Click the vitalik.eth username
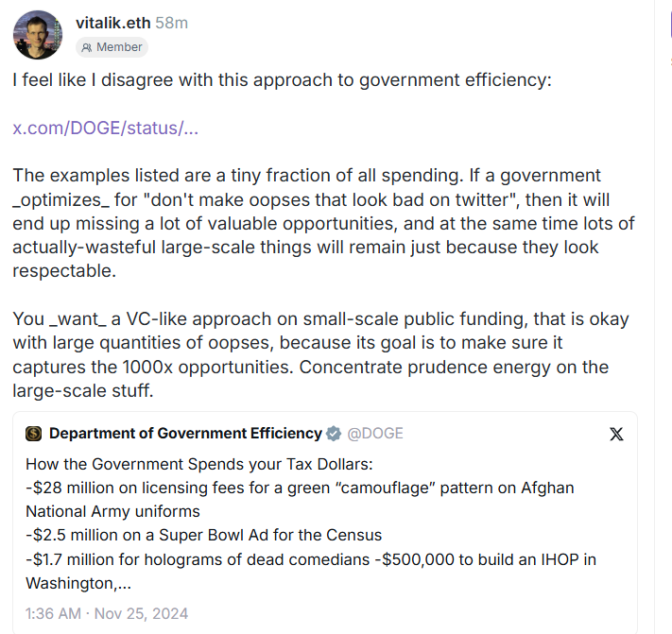Screen dimensions: 672x634 pos(113,23)
